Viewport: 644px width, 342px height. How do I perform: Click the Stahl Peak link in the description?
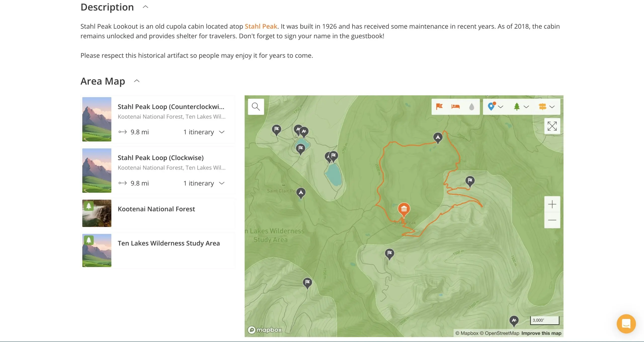point(261,26)
